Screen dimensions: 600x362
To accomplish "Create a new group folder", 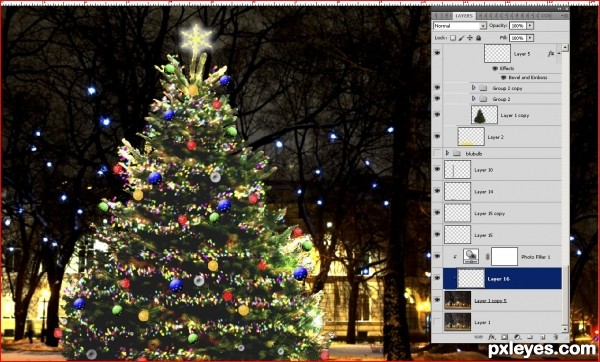I will 530,338.
